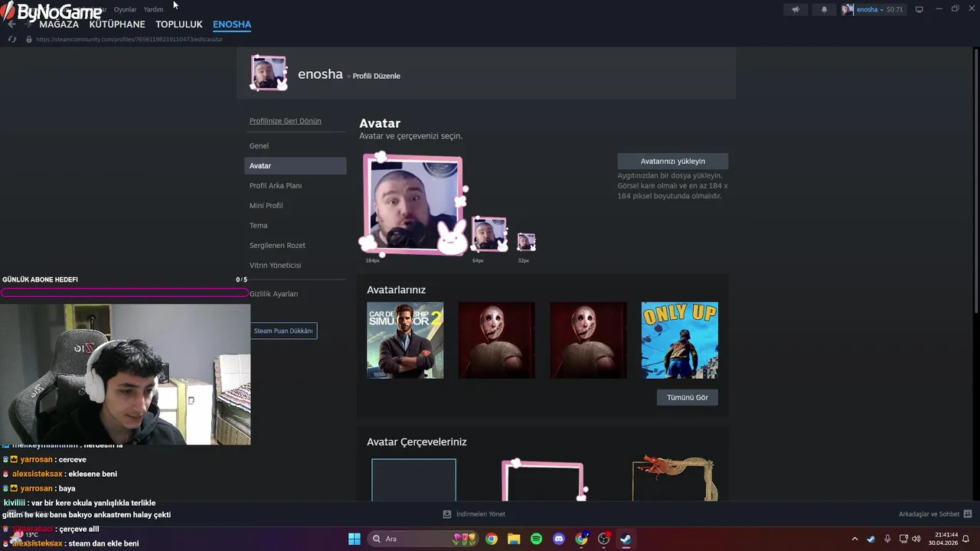Select the empty no-frame avatar frame

[413, 480]
